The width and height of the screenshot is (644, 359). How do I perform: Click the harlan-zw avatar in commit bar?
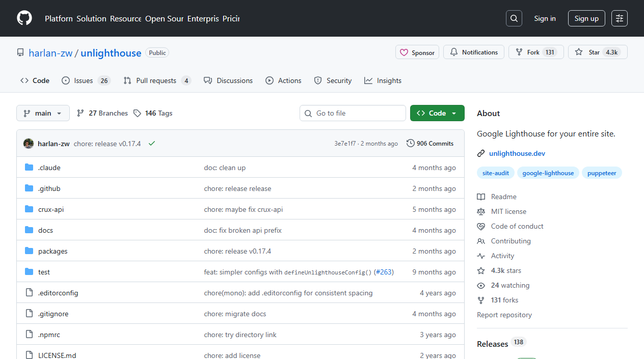click(x=29, y=144)
